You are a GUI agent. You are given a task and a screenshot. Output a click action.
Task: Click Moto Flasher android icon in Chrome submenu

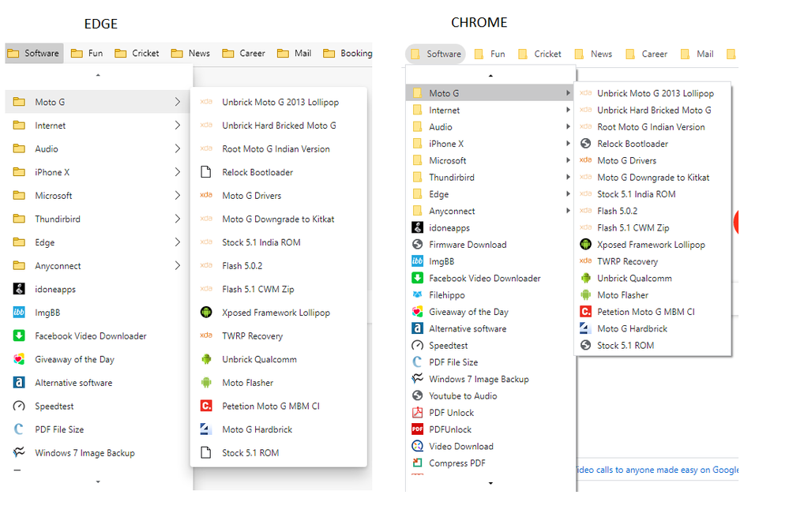[585, 294]
